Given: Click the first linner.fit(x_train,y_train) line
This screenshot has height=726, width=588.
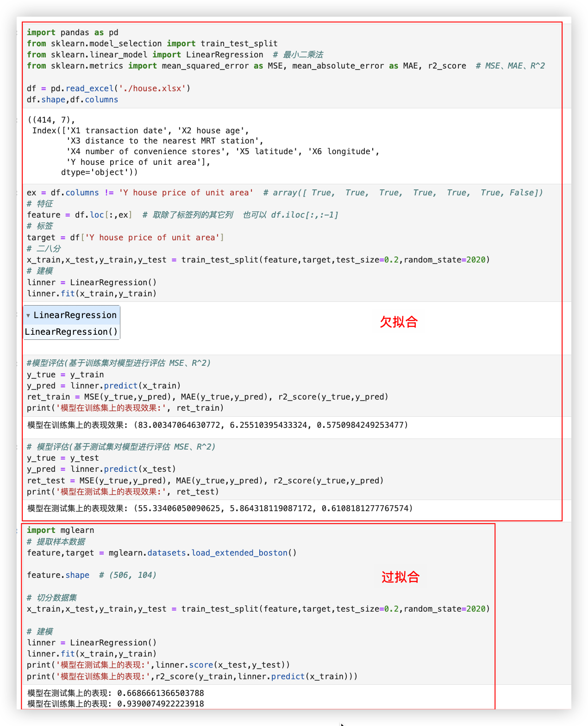Looking at the screenshot, I should (92, 294).
